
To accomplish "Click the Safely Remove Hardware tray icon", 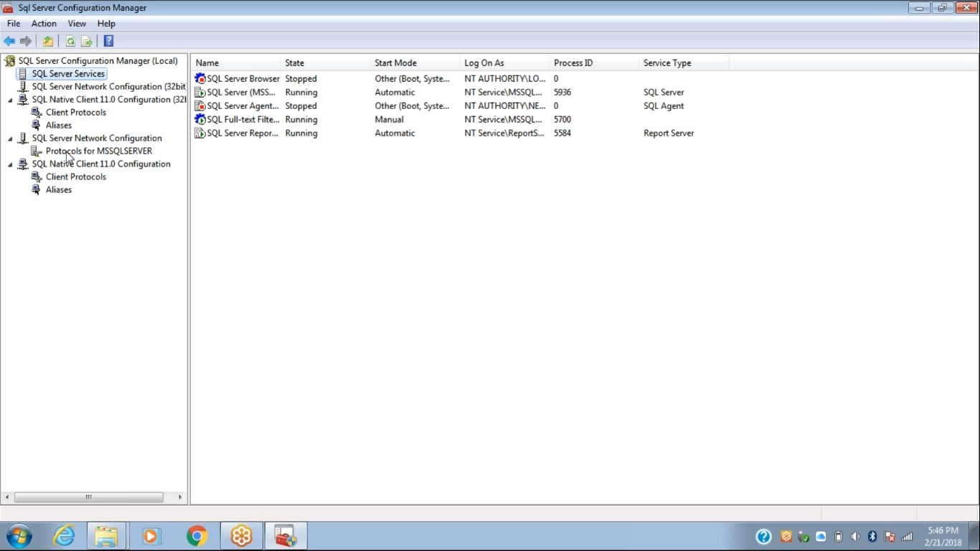I will 804,537.
